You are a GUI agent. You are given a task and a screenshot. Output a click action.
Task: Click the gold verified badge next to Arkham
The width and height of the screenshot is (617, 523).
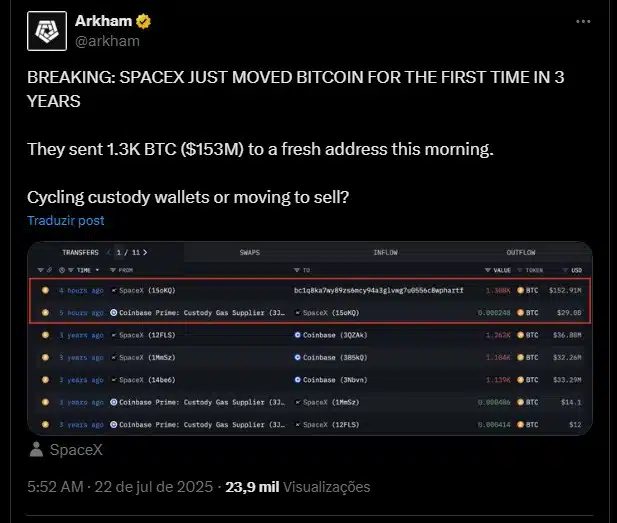[144, 21]
